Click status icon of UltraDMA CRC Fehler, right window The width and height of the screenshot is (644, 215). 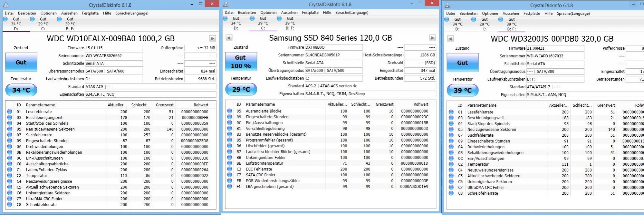(451, 188)
